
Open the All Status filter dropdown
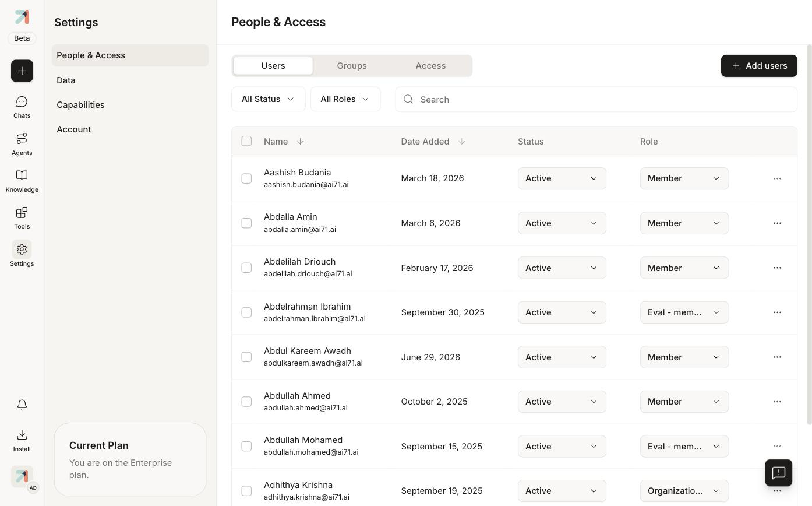click(268, 99)
